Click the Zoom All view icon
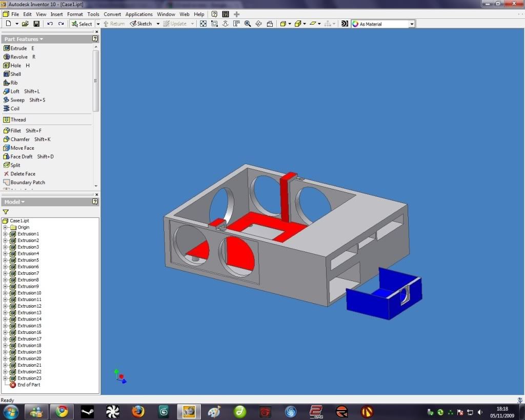 tap(203, 24)
